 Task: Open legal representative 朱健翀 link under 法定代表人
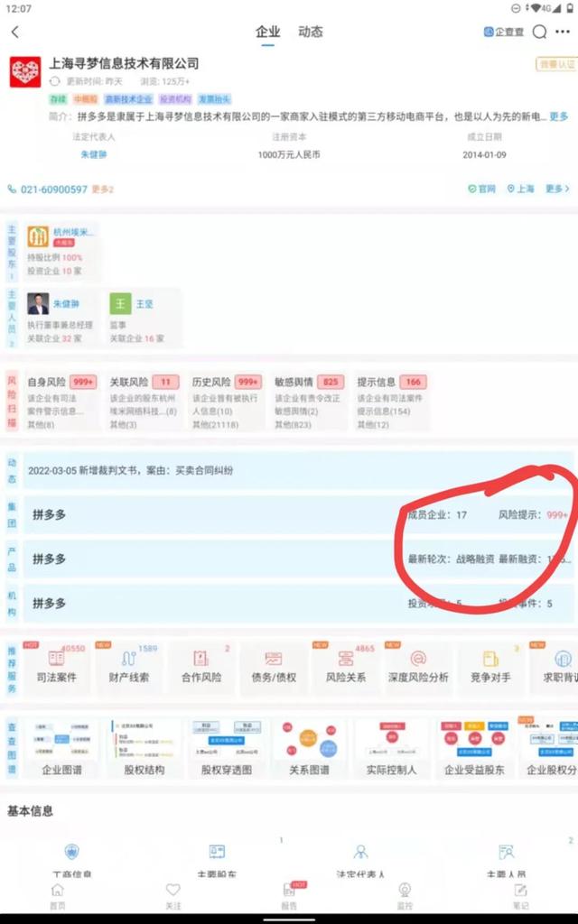[94, 154]
